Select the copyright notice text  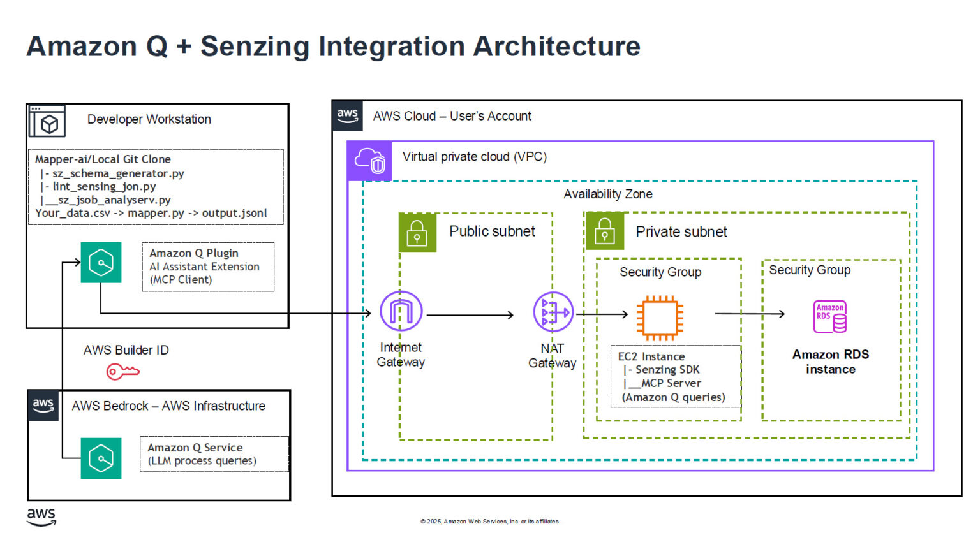click(490, 521)
